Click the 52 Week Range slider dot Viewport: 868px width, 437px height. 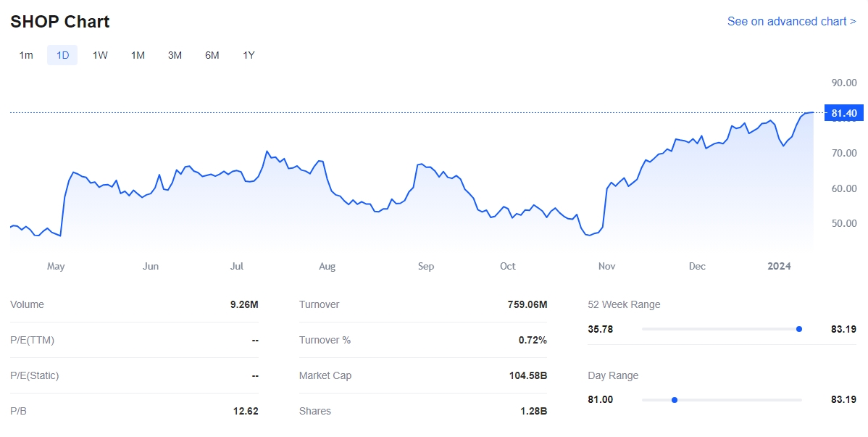pos(799,329)
